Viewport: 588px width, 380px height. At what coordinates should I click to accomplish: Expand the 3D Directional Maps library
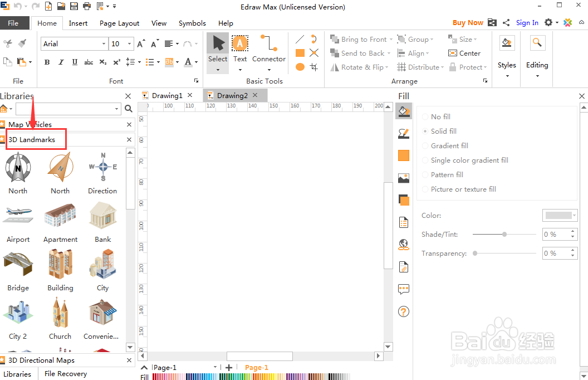click(x=41, y=360)
